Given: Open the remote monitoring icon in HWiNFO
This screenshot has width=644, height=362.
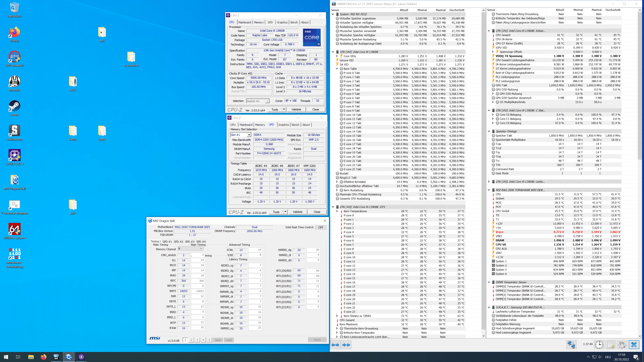Looking at the screenshot, I should [x=571, y=345].
